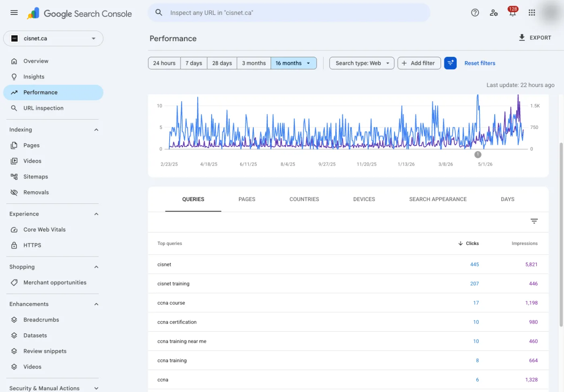Open Search type: Web dropdown

[x=362, y=63]
